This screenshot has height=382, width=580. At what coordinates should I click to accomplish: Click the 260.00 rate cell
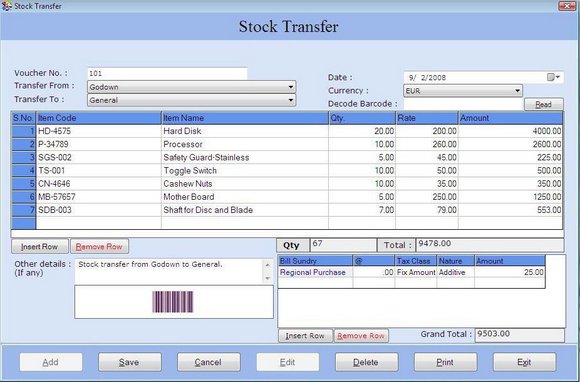tap(427, 144)
